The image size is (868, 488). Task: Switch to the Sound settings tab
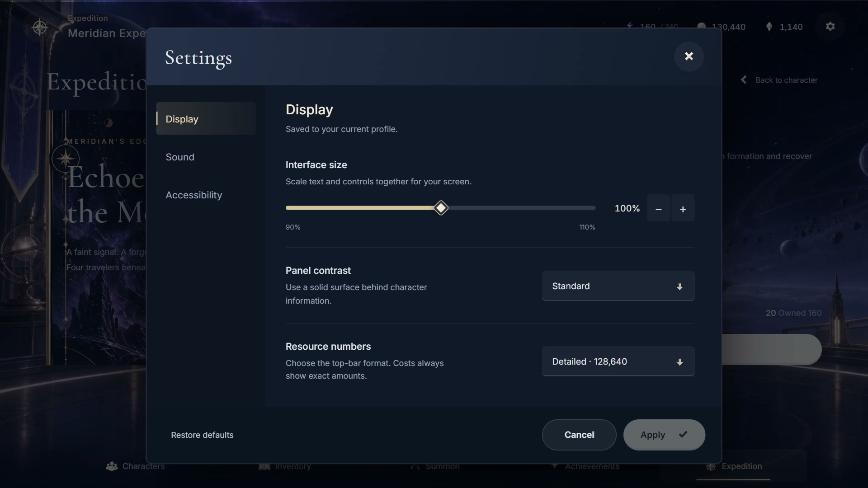[x=206, y=157]
